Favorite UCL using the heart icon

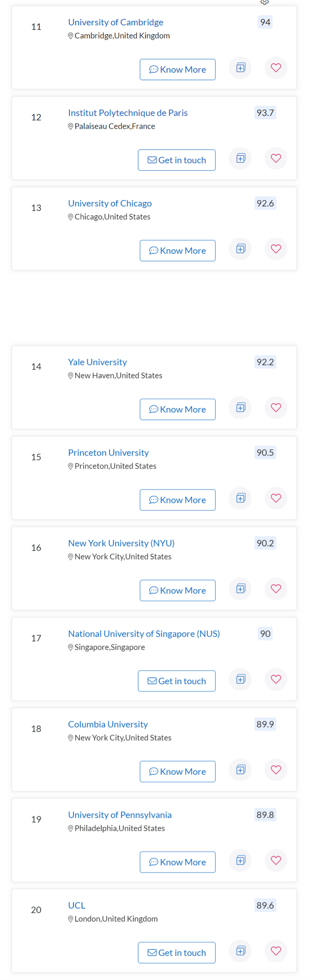[x=276, y=951]
